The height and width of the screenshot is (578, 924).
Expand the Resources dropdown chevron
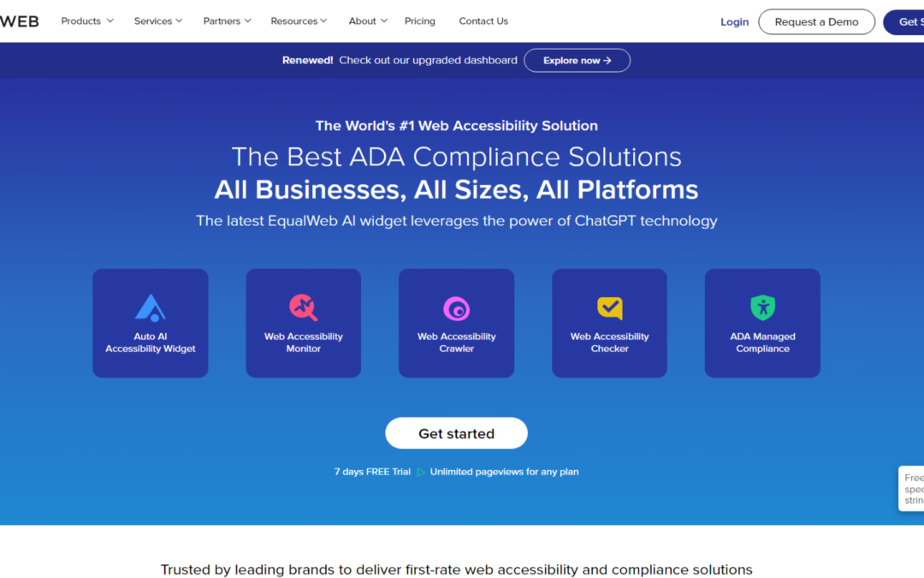323,21
